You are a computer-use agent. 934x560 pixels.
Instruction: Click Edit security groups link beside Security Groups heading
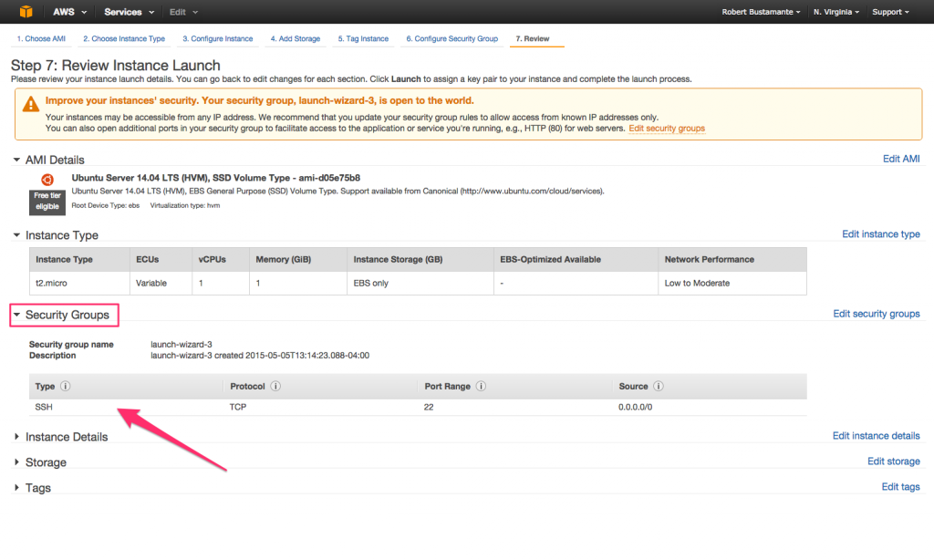coord(877,314)
